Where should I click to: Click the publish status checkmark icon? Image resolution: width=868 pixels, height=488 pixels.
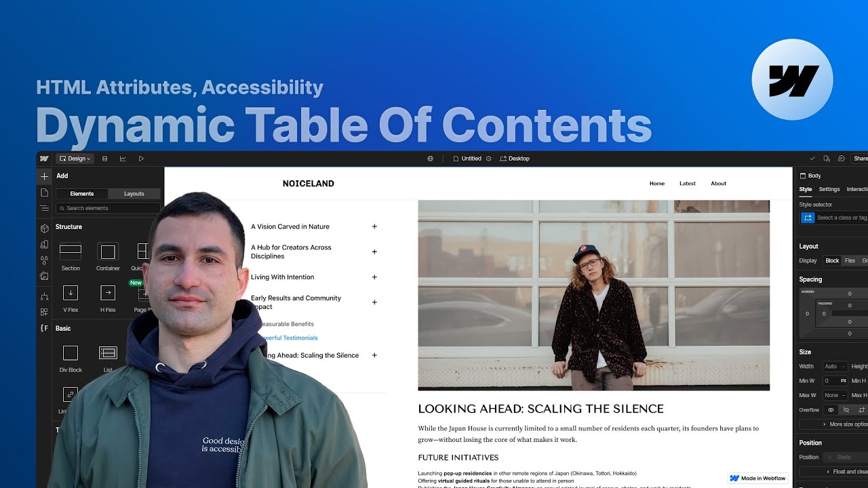click(812, 159)
